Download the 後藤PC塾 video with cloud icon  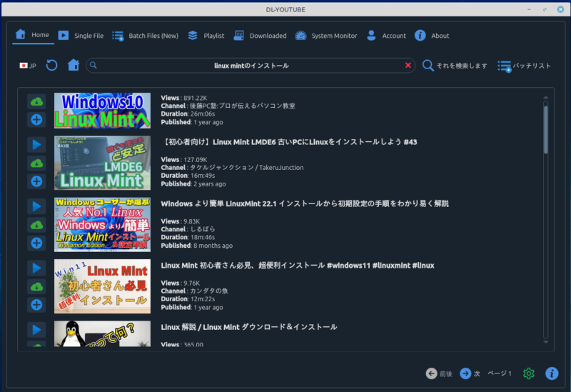click(x=36, y=101)
